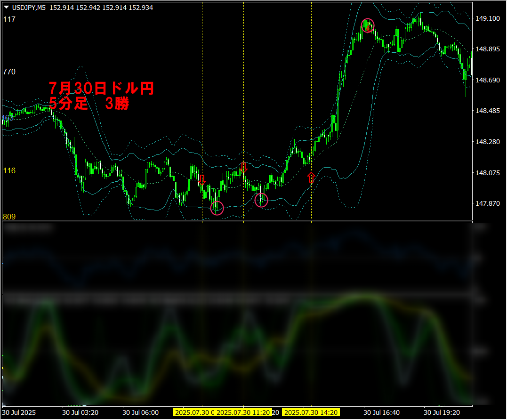
Task: Click the 30 Jul 03:20 time label
Action: pos(80,412)
